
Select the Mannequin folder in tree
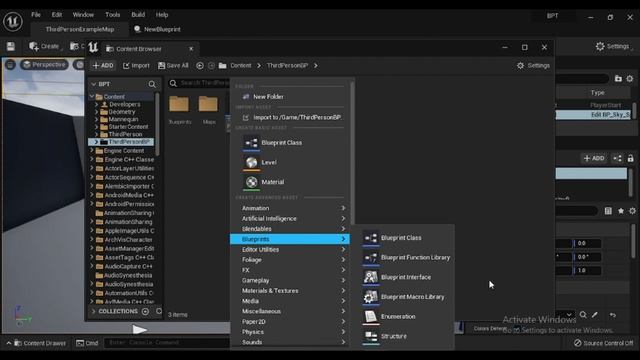coord(123,119)
